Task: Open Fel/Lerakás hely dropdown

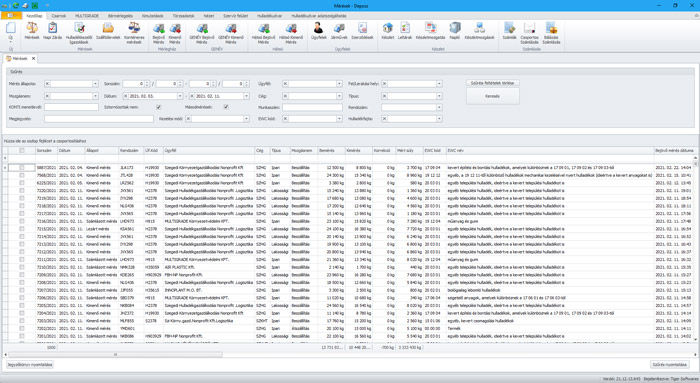Action: pyautogui.click(x=439, y=84)
